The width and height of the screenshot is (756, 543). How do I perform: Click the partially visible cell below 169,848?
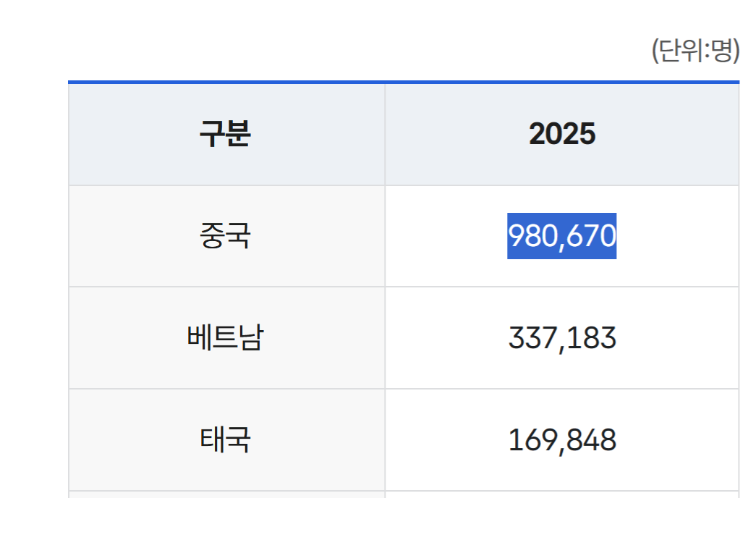562,494
